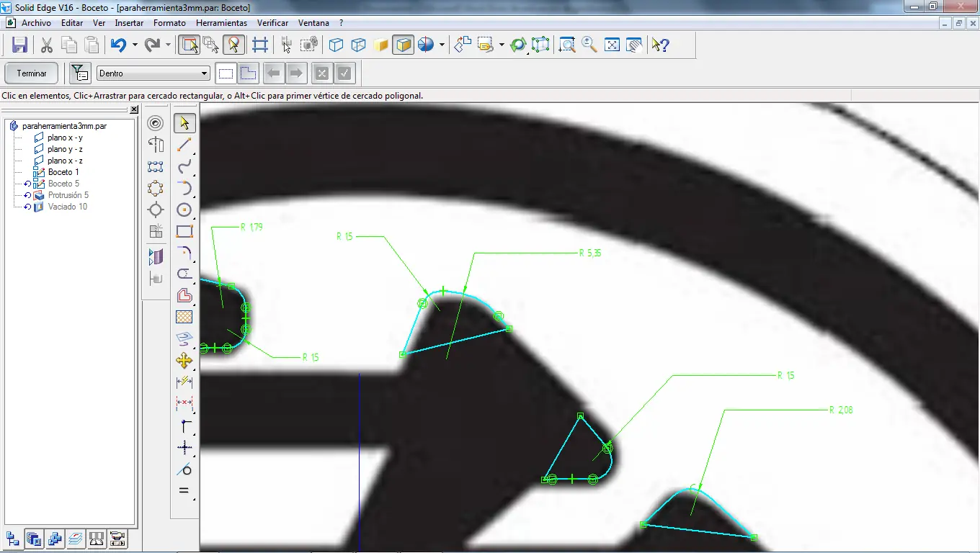Select the Fillet tool in sketch toolbar
Viewport: 980px width, 553px height.
tap(184, 253)
